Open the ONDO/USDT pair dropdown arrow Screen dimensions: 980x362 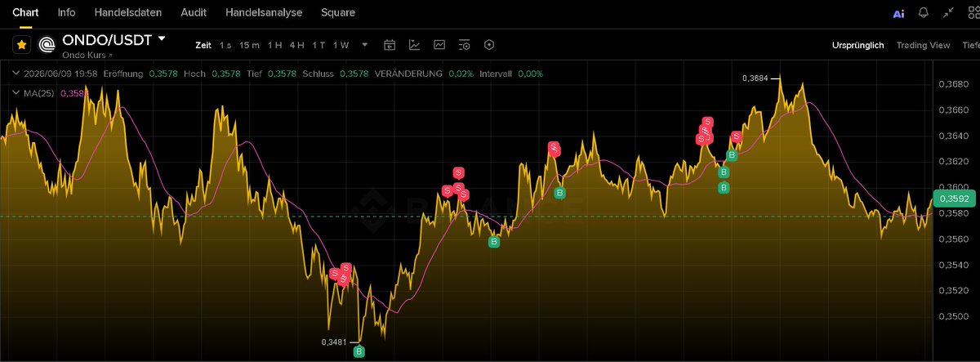pos(162,38)
